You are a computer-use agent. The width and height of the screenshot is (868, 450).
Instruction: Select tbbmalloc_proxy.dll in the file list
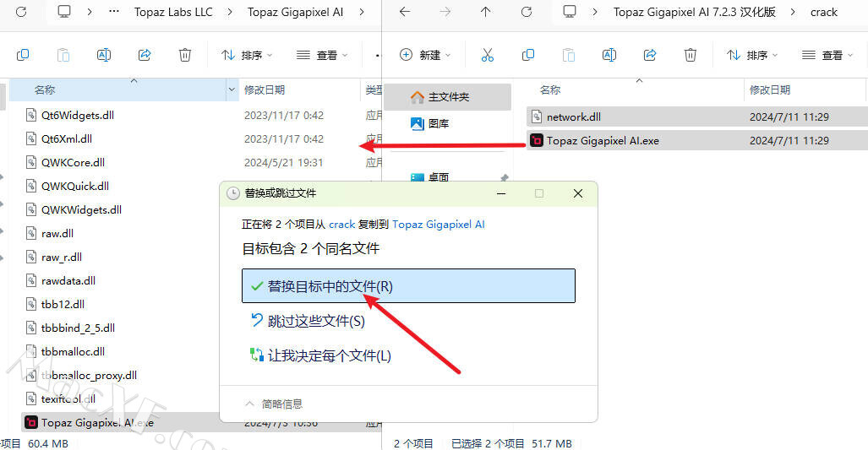coord(89,376)
